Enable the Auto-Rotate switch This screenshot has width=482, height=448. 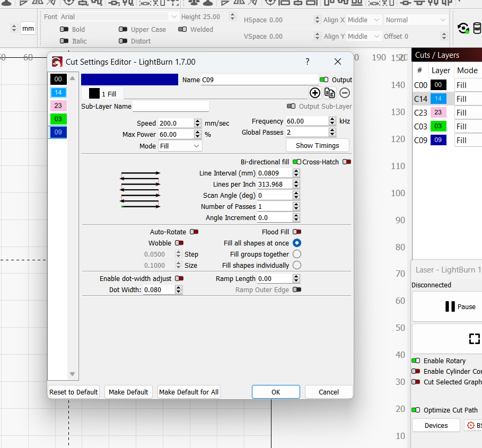[194, 232]
